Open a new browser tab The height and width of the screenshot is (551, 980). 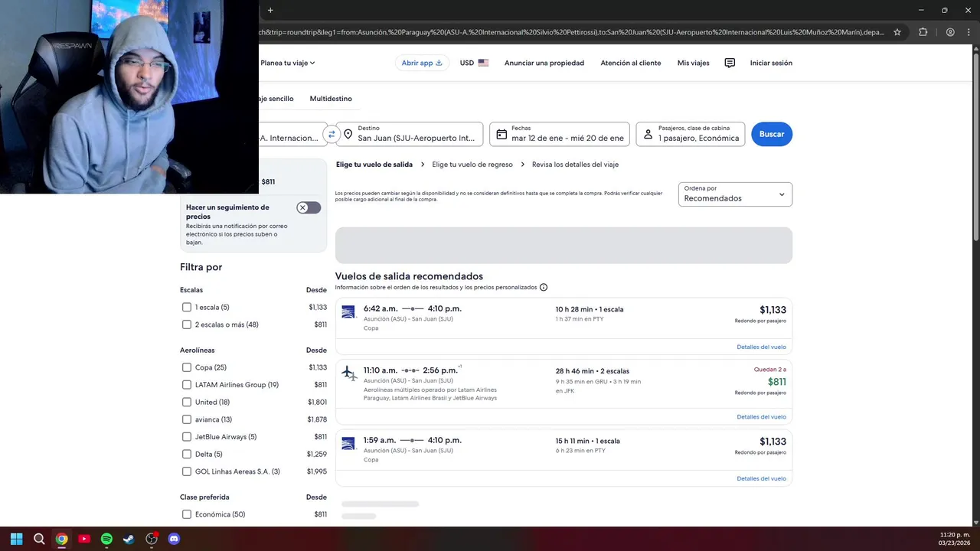(270, 10)
